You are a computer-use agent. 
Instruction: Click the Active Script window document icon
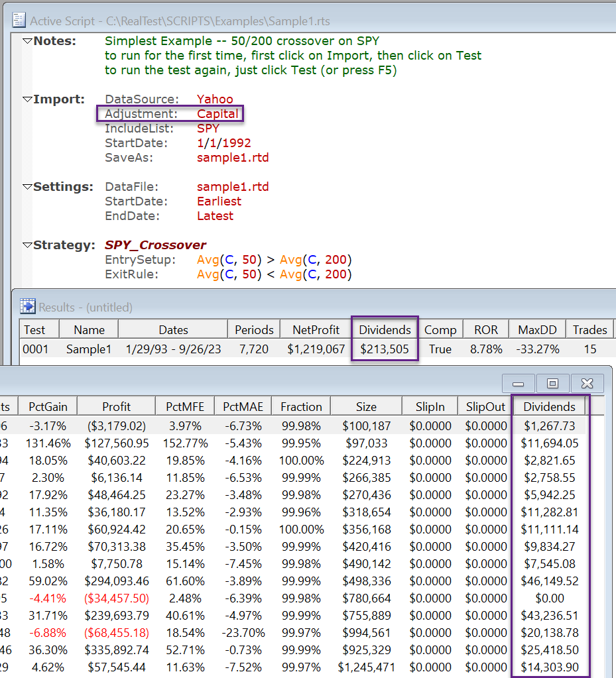tap(19, 20)
